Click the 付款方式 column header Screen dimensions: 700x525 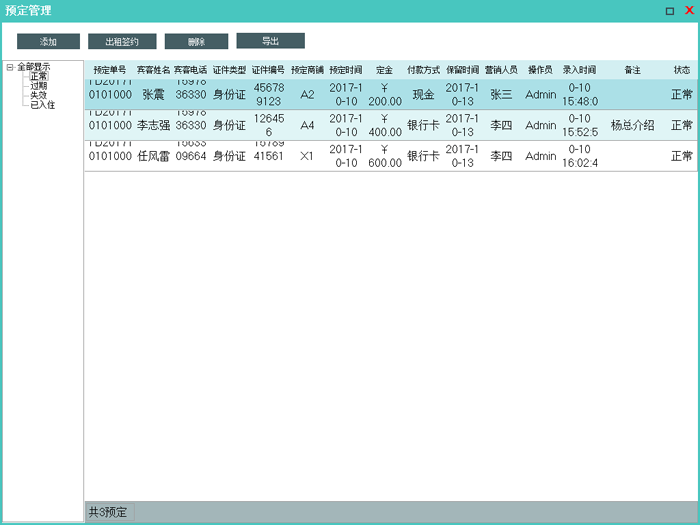click(x=423, y=71)
